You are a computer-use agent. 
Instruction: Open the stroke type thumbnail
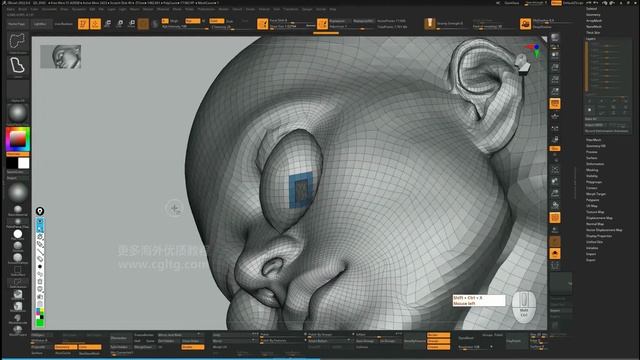(x=18, y=66)
